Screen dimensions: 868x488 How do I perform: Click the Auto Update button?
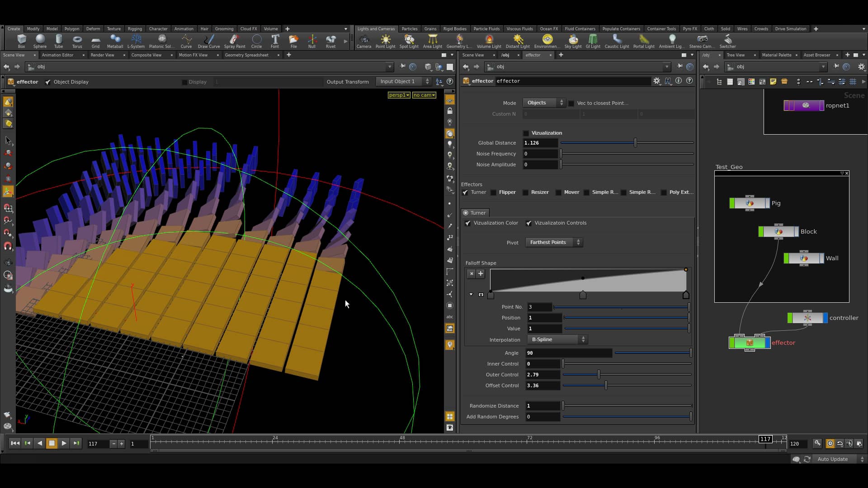click(833, 459)
